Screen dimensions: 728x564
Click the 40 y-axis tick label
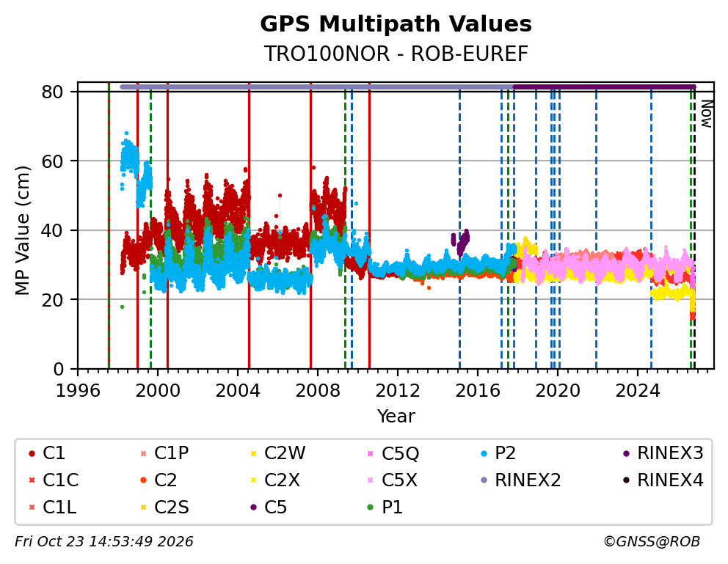click(52, 230)
